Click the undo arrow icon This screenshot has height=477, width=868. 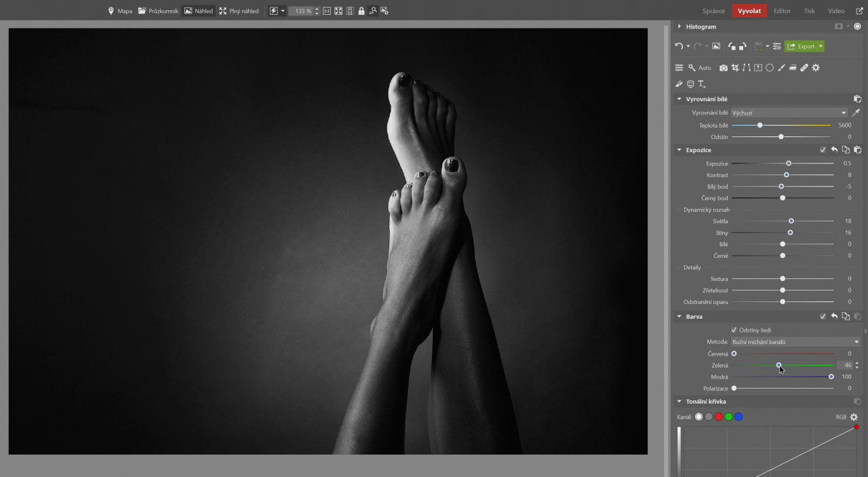[679, 46]
